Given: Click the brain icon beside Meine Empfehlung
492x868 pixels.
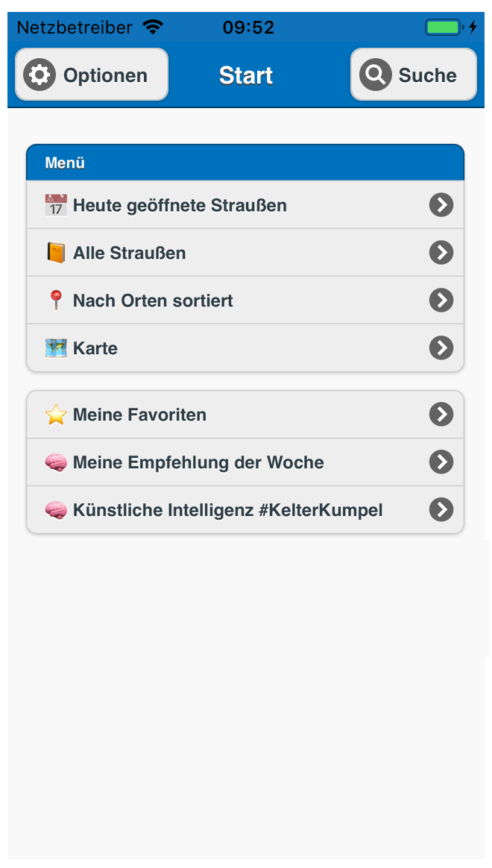Looking at the screenshot, I should (56, 462).
